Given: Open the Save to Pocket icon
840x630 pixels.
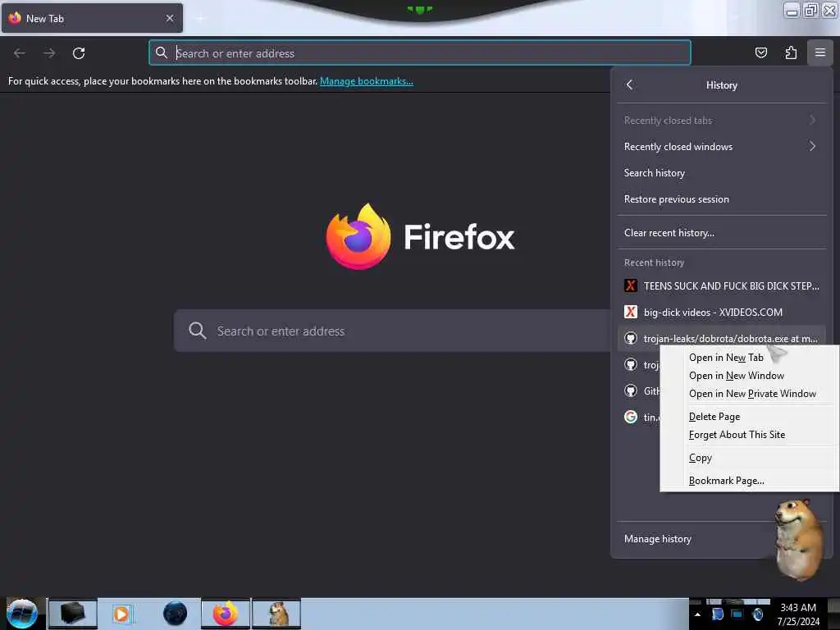Looking at the screenshot, I should (x=760, y=52).
